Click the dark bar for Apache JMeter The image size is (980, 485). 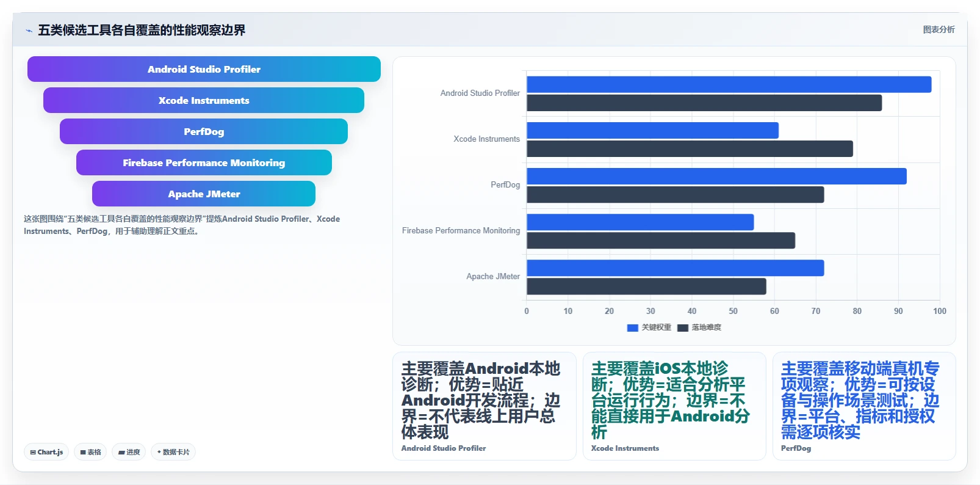tap(646, 286)
